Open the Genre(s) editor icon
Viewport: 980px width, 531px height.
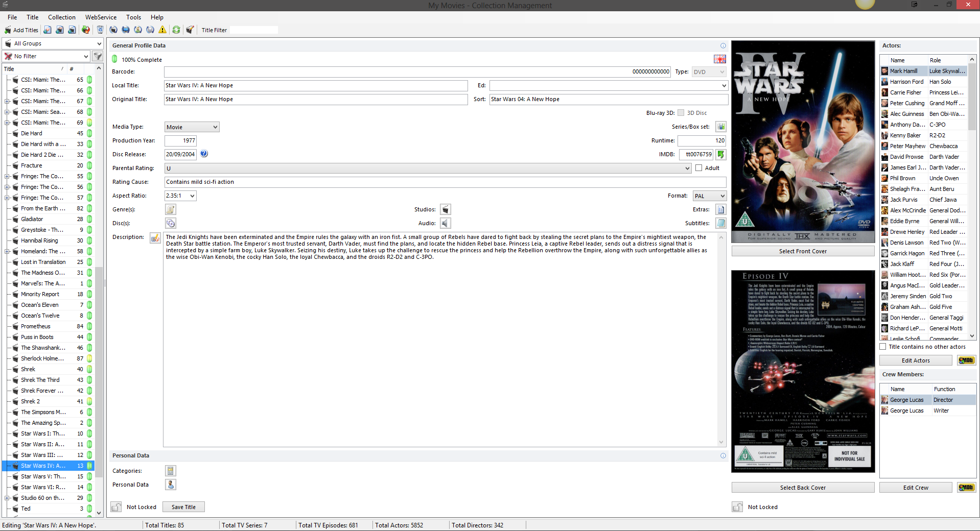(x=171, y=209)
